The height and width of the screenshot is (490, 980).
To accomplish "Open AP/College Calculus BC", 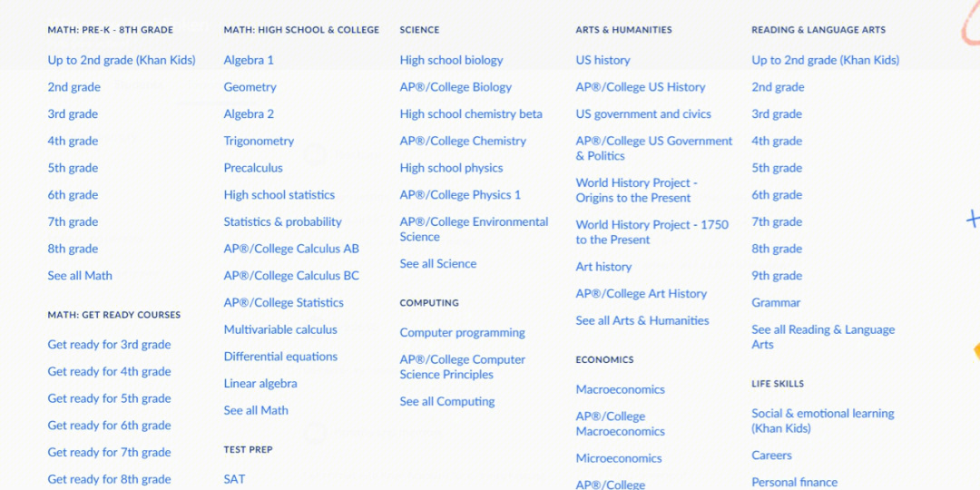I will pyautogui.click(x=291, y=275).
